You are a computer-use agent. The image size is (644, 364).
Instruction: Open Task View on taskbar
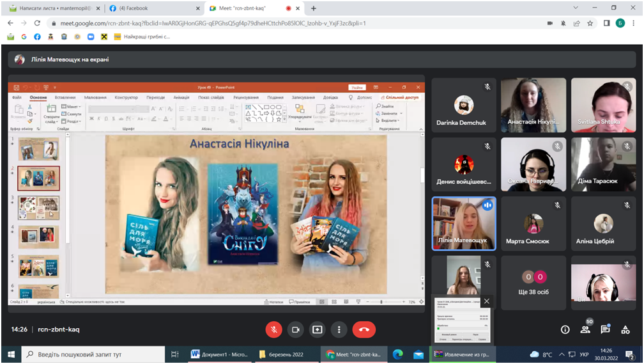tap(174, 354)
